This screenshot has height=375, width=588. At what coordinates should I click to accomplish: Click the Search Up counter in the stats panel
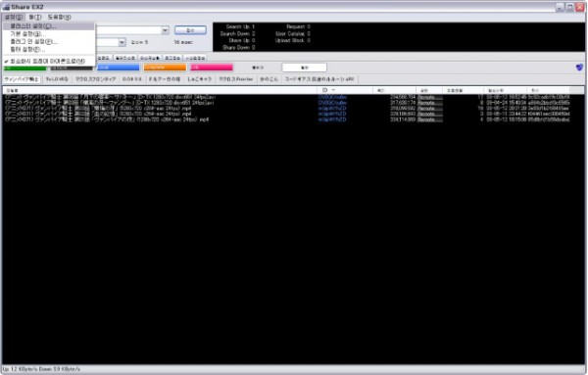pos(240,27)
